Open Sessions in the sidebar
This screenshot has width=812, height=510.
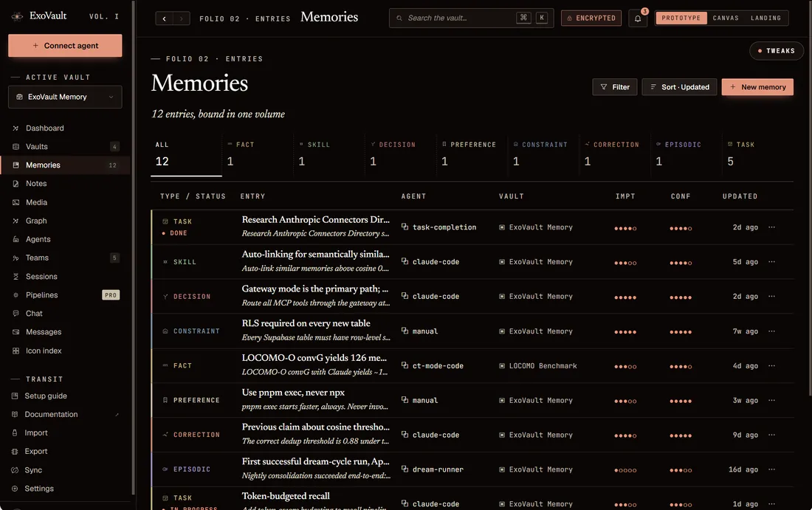point(65,277)
